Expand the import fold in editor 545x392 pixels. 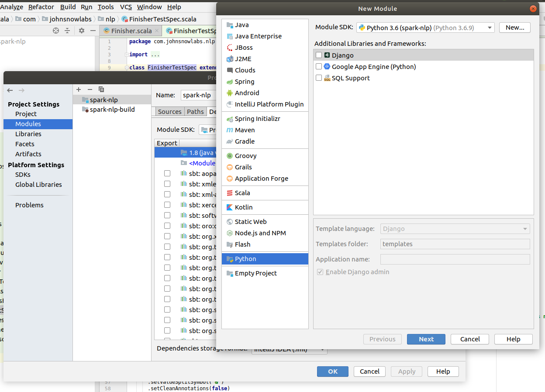(127, 55)
